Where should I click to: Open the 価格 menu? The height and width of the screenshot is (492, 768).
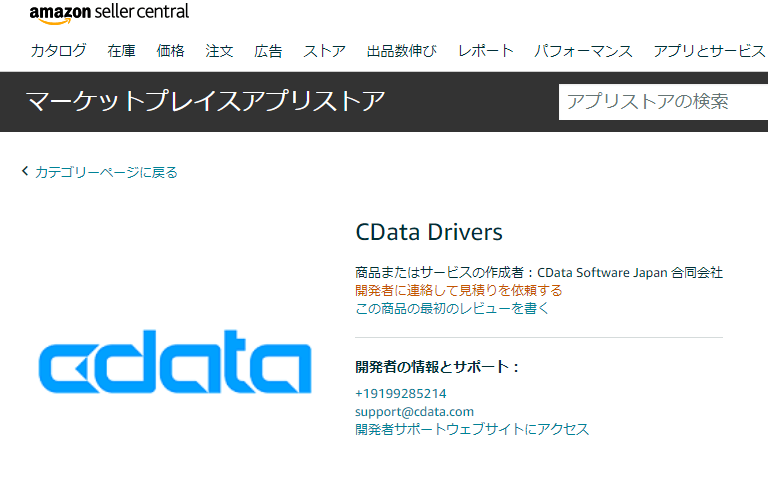coord(170,50)
